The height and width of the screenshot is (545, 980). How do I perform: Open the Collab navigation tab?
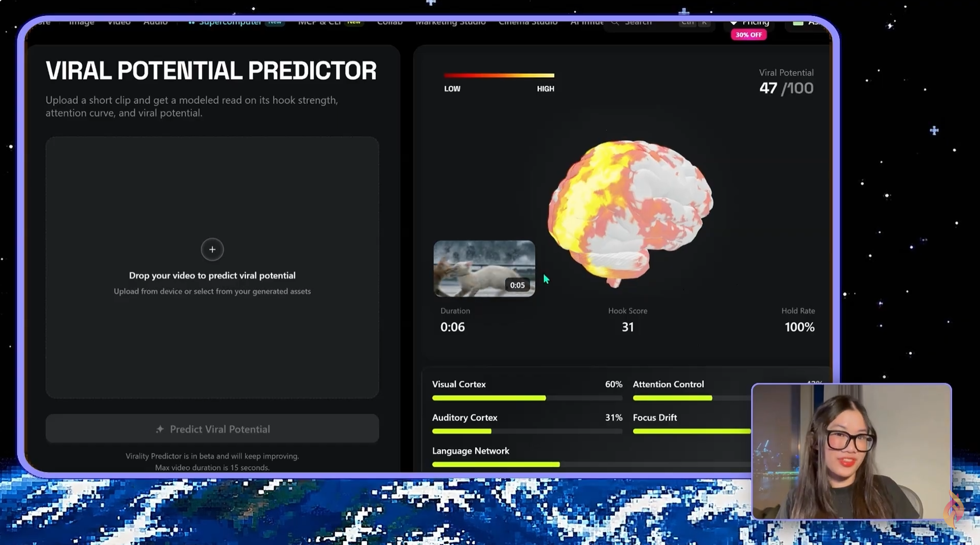pos(390,22)
